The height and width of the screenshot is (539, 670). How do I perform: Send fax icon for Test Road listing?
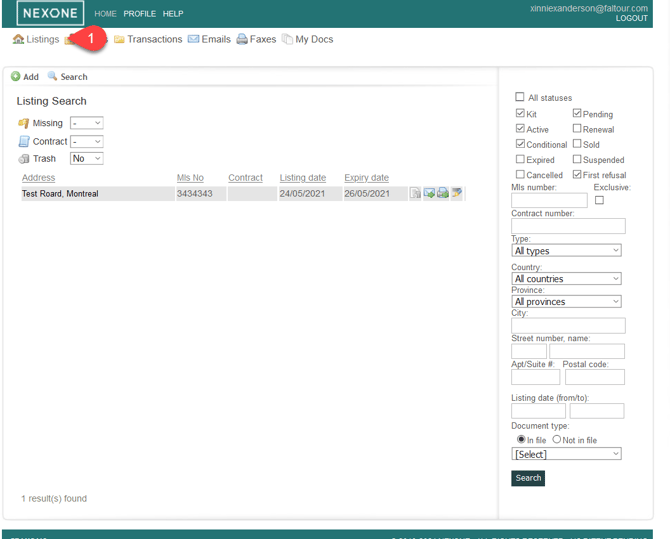point(443,193)
